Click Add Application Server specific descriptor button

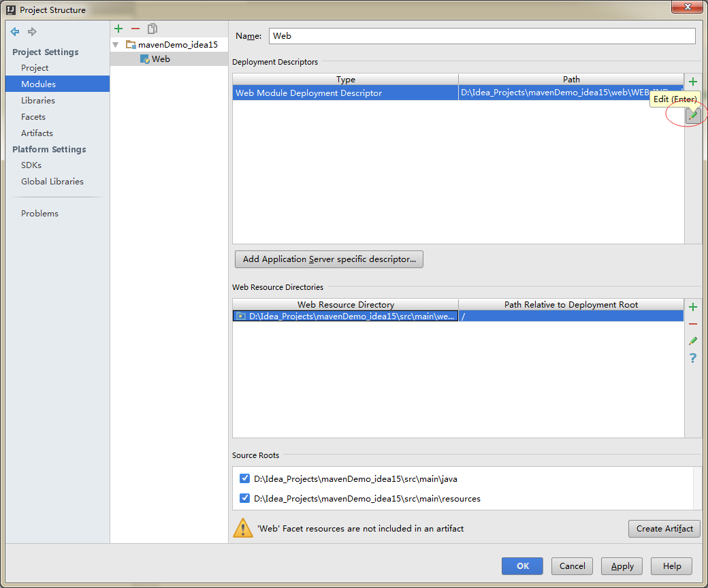point(329,259)
